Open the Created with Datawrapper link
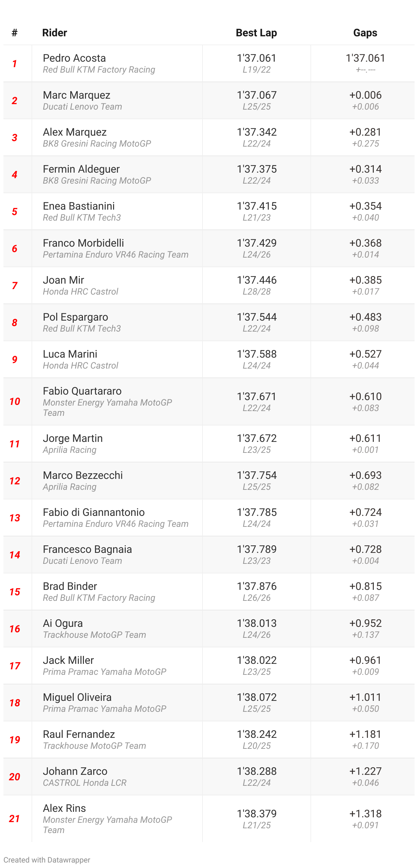The width and height of the screenshot is (418, 868). coord(47,860)
